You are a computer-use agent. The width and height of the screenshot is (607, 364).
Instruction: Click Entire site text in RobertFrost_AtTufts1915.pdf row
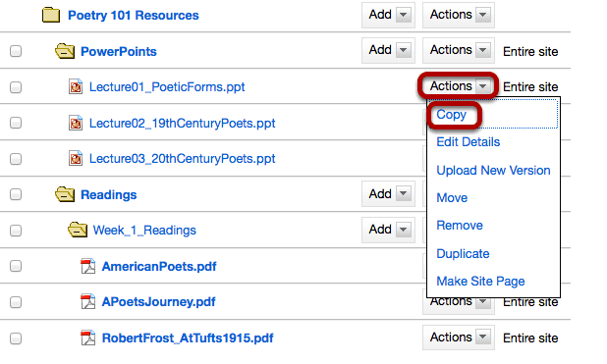click(x=530, y=338)
